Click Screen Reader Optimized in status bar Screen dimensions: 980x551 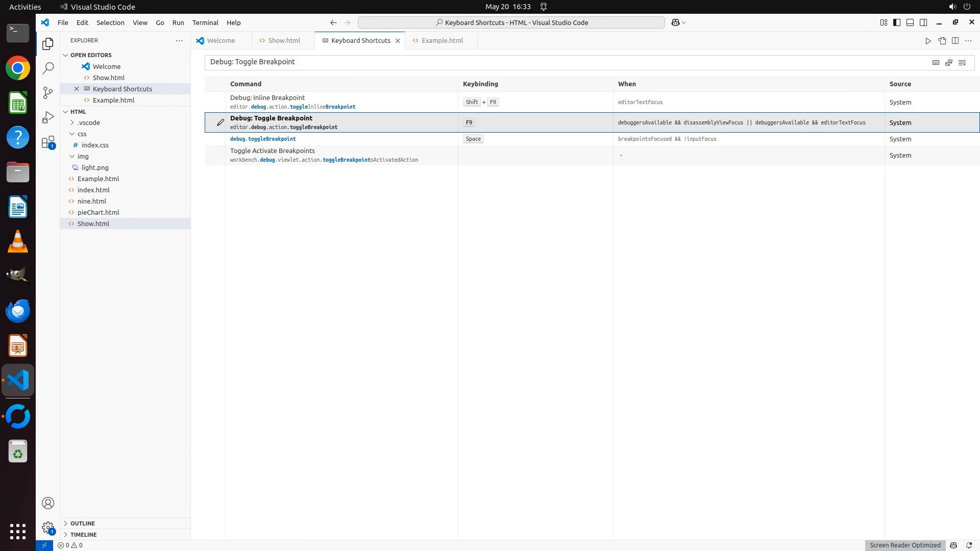(904, 545)
